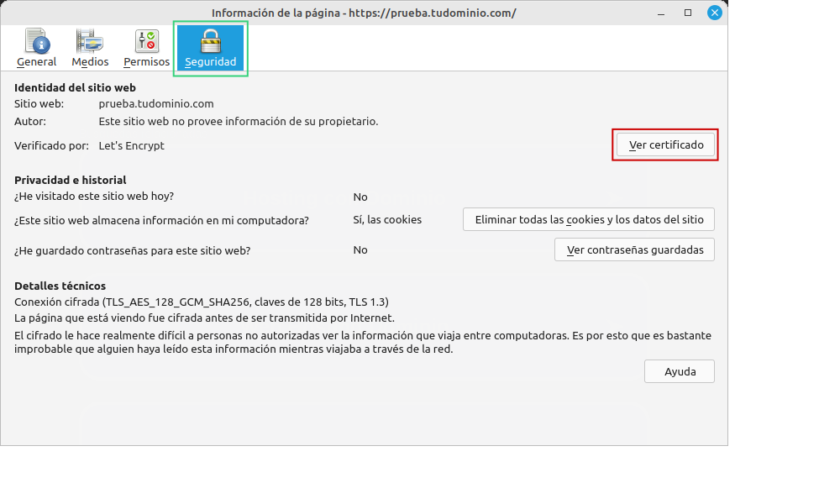This screenshot has width=840, height=504.
Task: Minimize the Información de la página window
Action: tap(663, 13)
